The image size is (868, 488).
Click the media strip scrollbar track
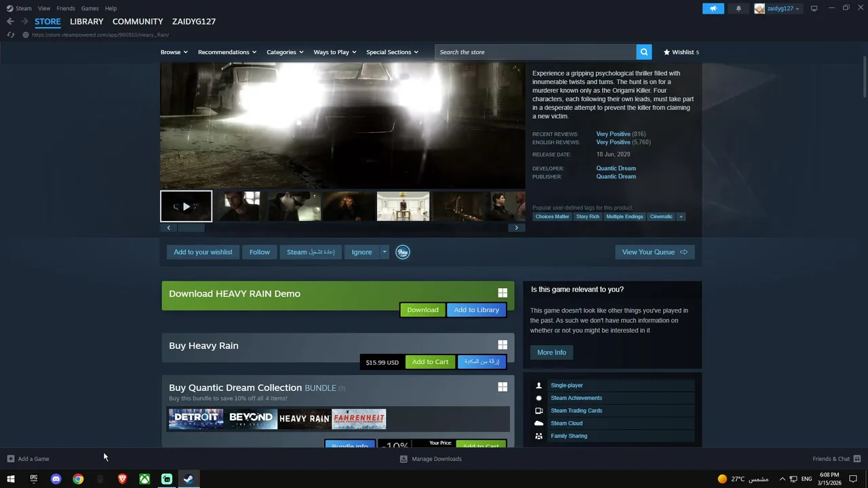click(342, 228)
